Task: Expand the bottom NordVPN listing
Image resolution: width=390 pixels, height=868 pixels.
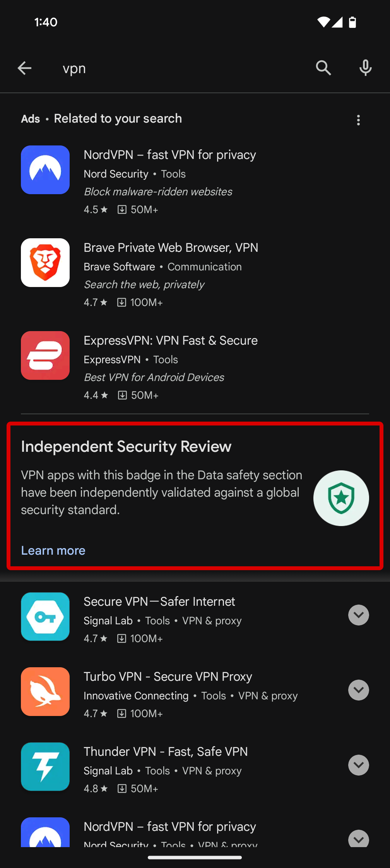Action: click(x=358, y=839)
